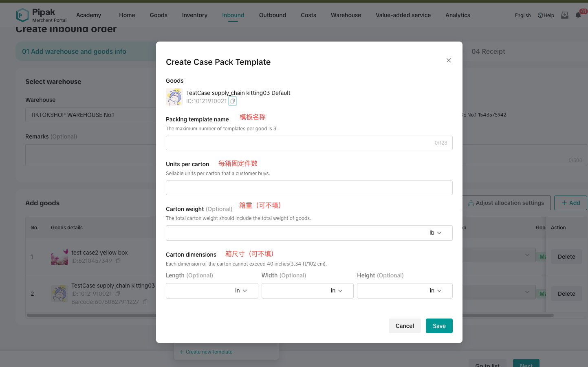588x367 pixels.
Task: Click the Create new template link
Action: tap(206, 352)
